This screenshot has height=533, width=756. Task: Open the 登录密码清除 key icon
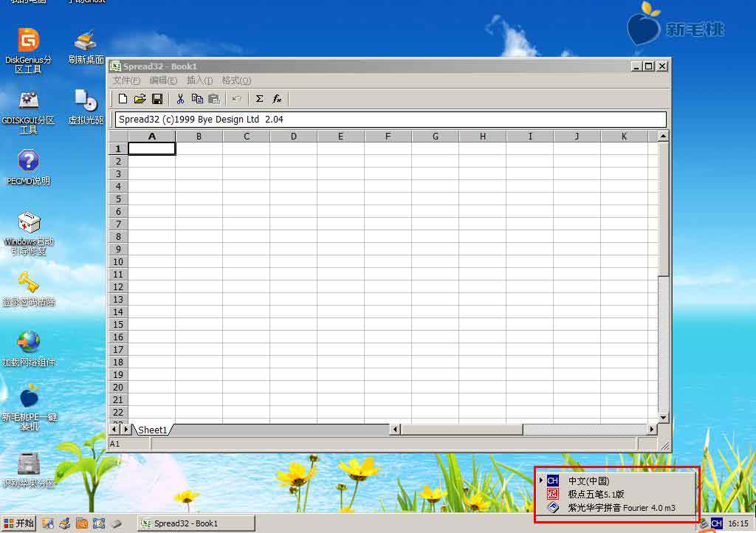[29, 289]
